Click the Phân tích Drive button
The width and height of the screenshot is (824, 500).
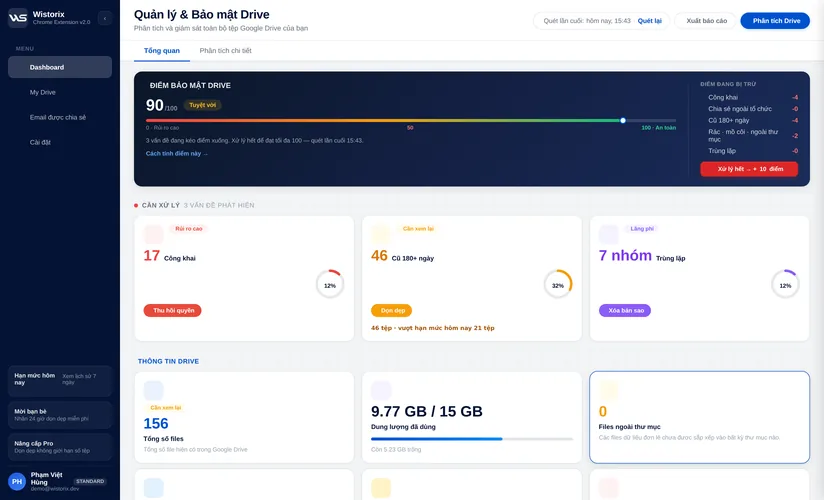coord(775,21)
